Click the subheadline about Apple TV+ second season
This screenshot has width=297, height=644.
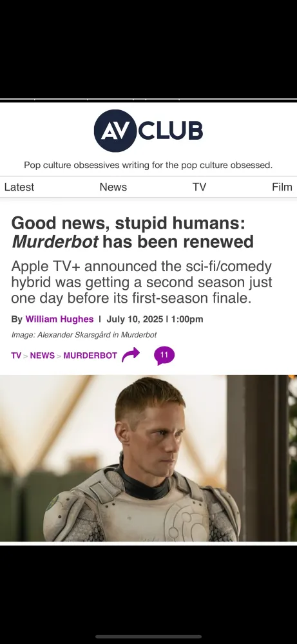142,282
